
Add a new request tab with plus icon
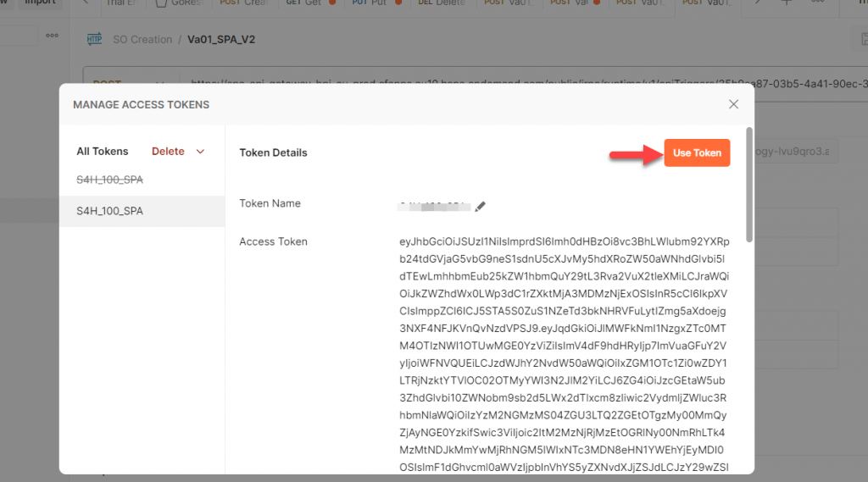pos(786,3)
